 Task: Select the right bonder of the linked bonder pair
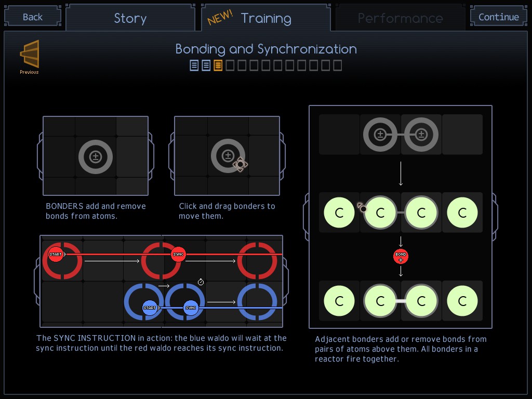point(421,135)
